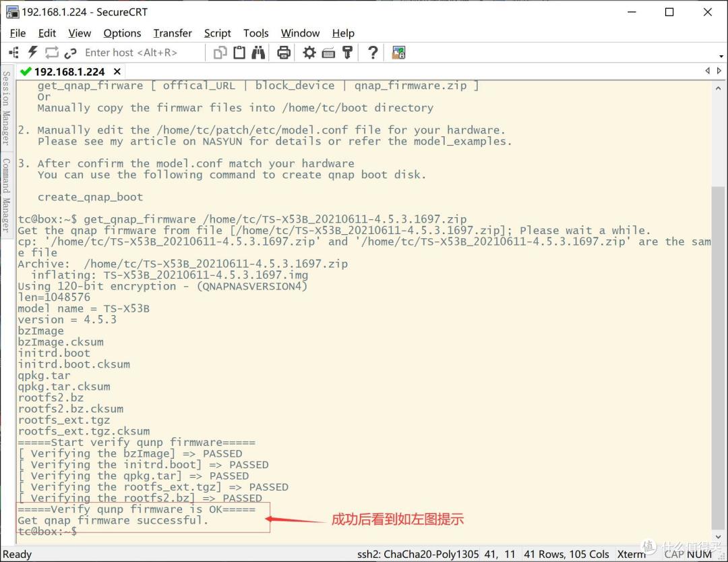
Task: Toggle the CAP lock indicator in status bar
Action: [673, 554]
